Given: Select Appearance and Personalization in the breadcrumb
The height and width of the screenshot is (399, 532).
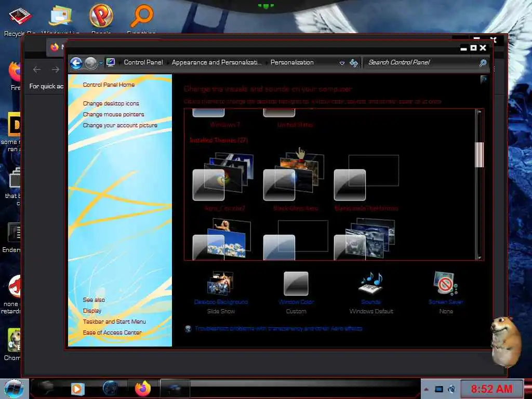Looking at the screenshot, I should [217, 62].
